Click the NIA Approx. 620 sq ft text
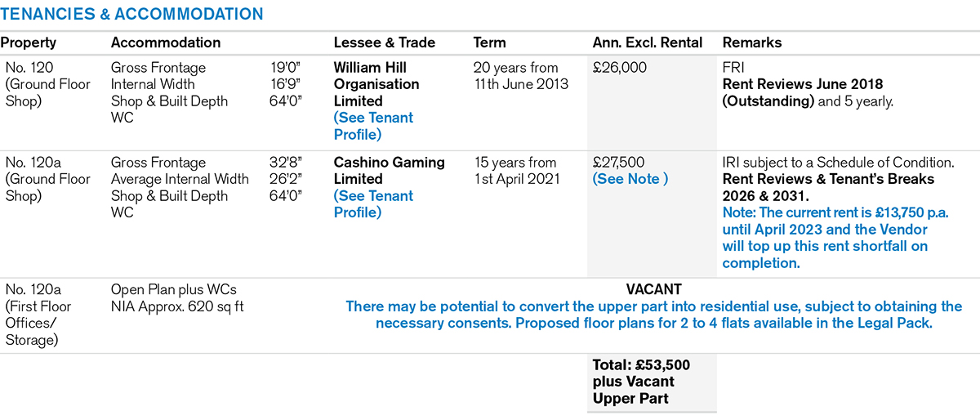The width and height of the screenshot is (980, 420). click(177, 306)
